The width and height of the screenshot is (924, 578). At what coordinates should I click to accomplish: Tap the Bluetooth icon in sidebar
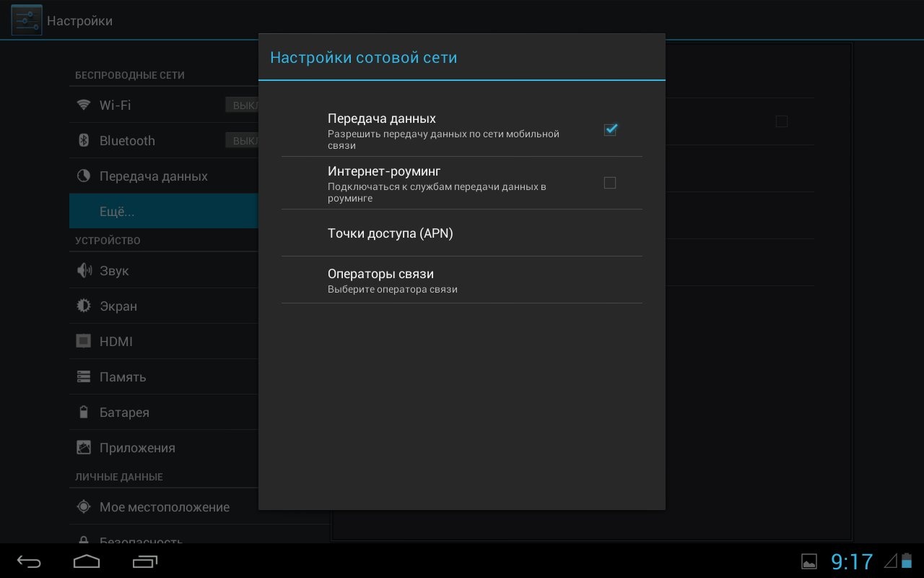[84, 141]
